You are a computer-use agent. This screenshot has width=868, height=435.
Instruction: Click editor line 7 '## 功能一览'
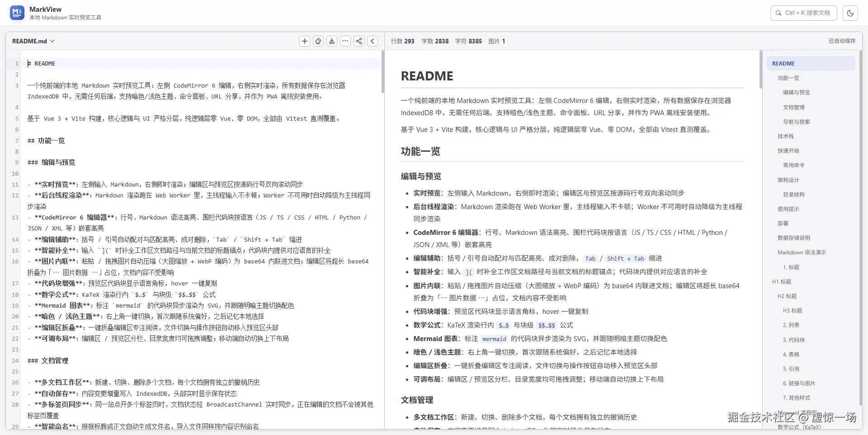coord(46,141)
